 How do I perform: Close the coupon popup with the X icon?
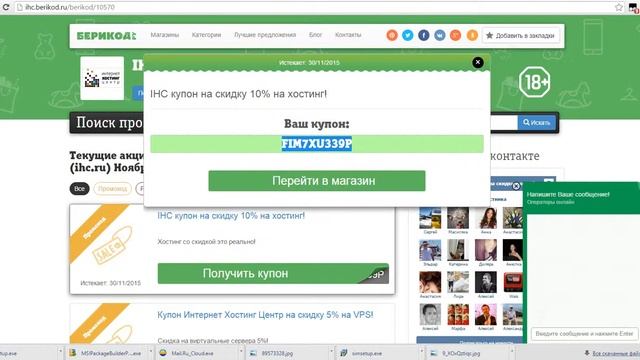tap(478, 62)
